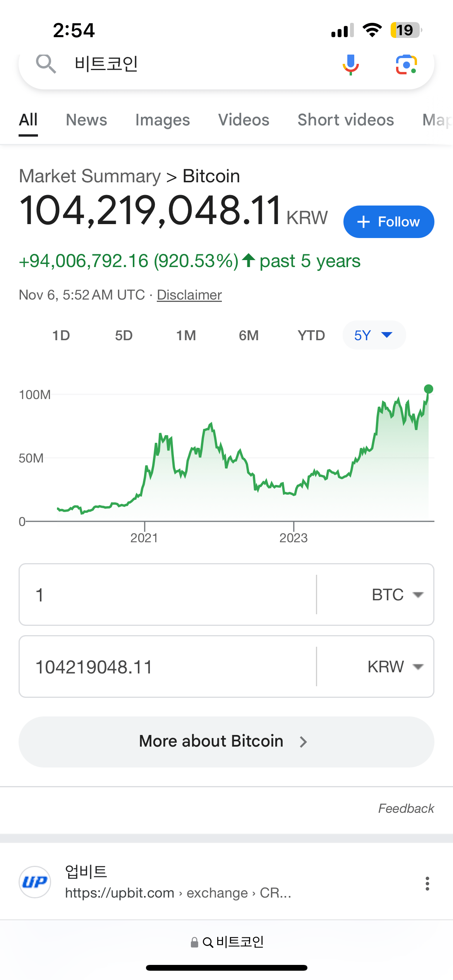Open the BTC currency dropdown

point(397,595)
